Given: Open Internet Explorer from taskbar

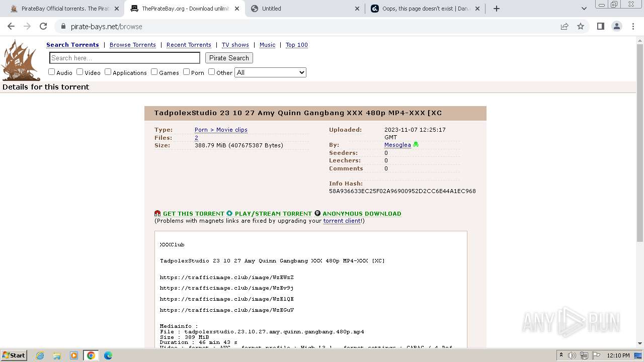Looking at the screenshot, I should point(40,355).
